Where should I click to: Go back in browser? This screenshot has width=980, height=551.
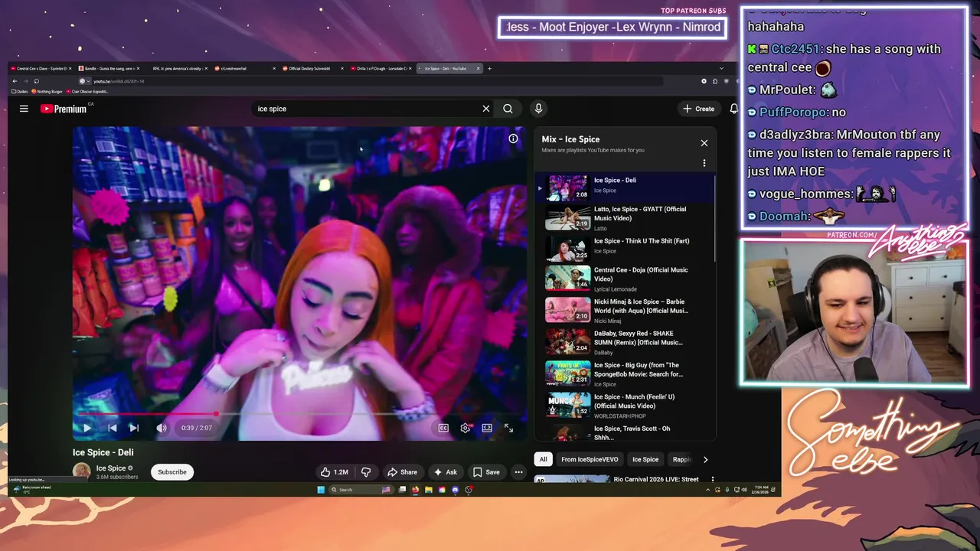tap(15, 81)
